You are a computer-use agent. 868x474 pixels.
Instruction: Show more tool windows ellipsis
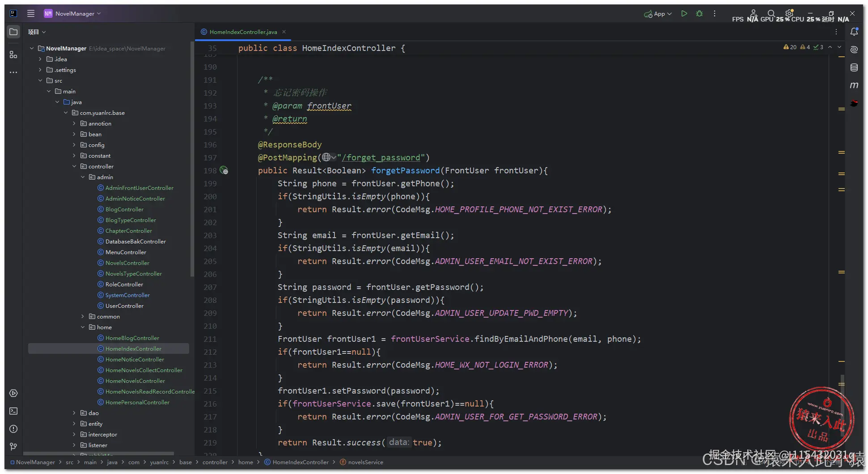click(13, 72)
